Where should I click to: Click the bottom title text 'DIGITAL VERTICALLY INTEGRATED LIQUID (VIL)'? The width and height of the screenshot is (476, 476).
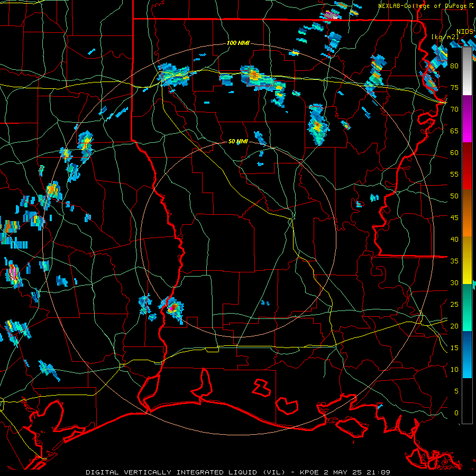coord(185,472)
